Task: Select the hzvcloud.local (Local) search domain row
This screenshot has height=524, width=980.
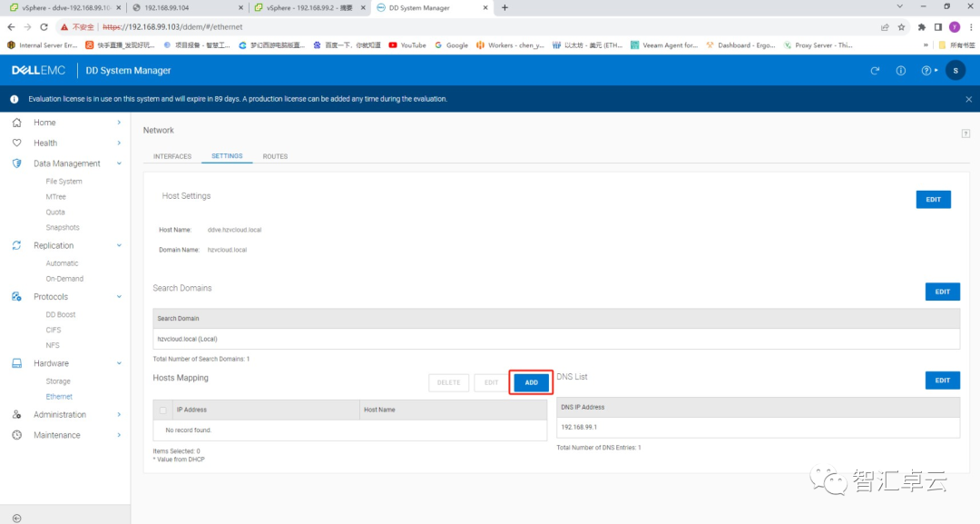Action: click(x=556, y=339)
